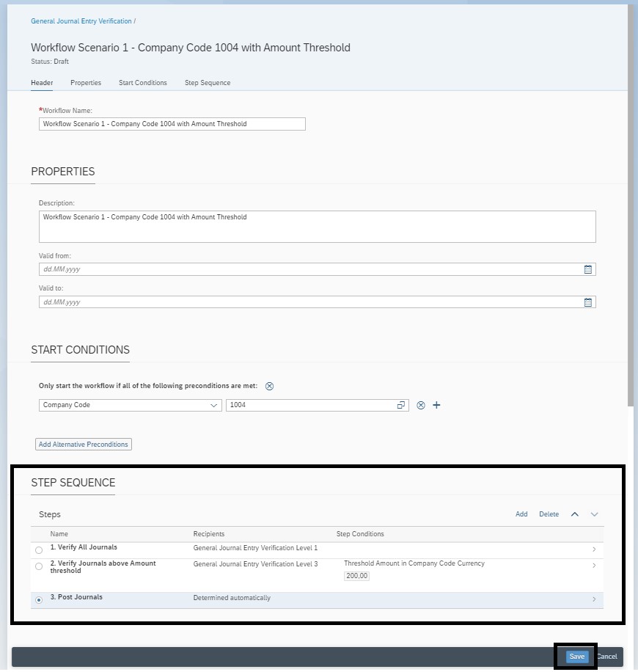
Task: Delete the Company Code precondition row
Action: (x=421, y=405)
